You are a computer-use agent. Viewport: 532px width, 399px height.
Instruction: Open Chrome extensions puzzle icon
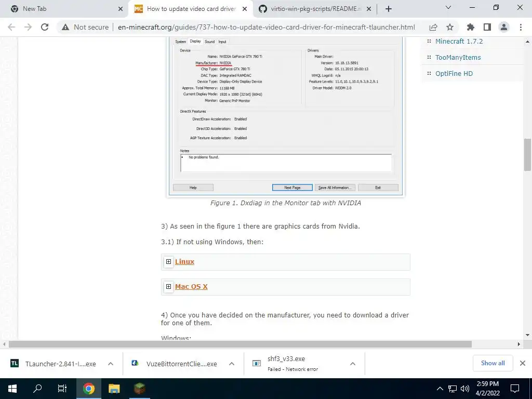click(470, 27)
